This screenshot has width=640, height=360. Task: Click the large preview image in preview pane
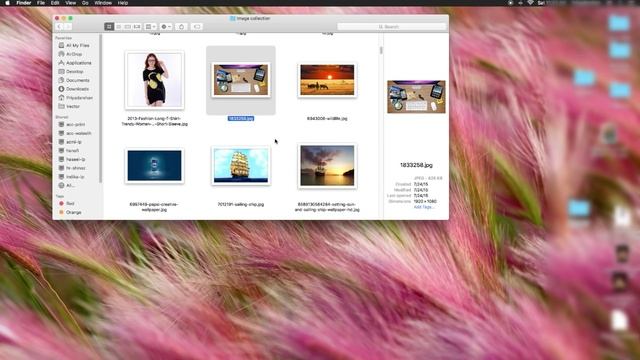click(416, 97)
